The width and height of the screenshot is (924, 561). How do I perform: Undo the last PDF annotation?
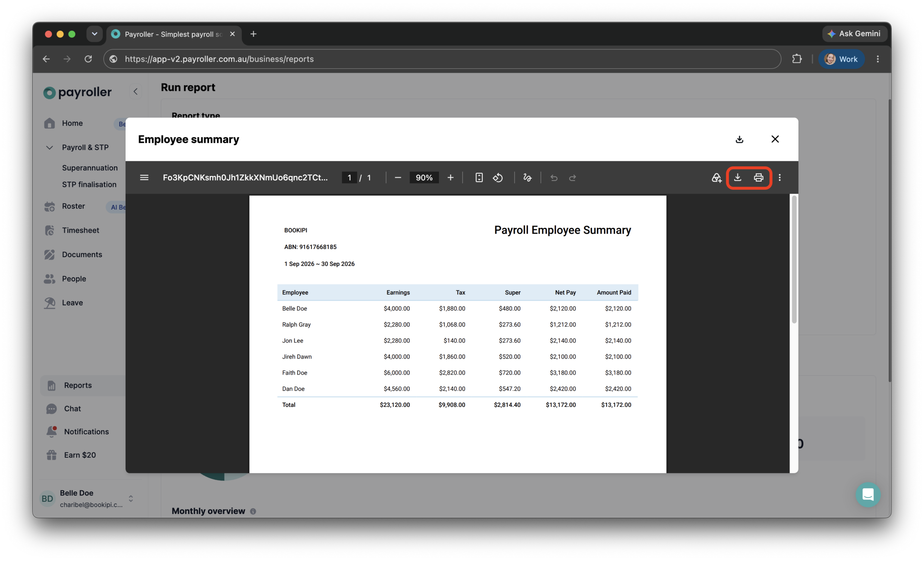point(554,177)
